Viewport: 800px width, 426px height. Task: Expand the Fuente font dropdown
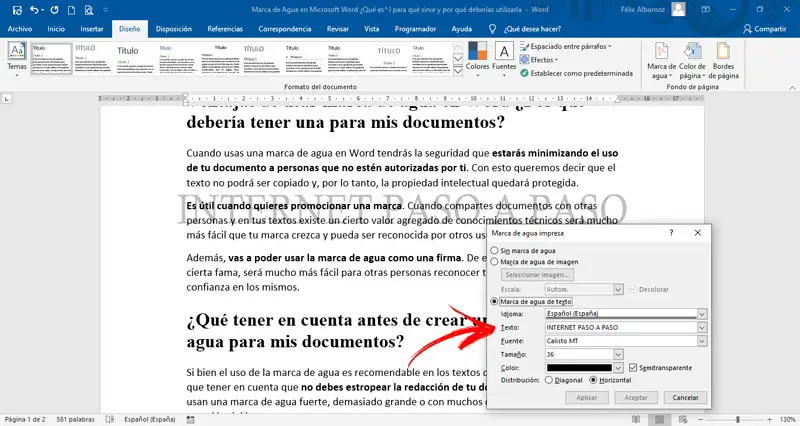[702, 341]
